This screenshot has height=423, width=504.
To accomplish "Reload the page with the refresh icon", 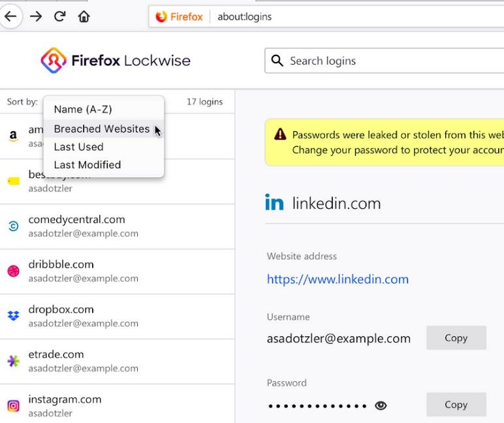I will point(60,16).
